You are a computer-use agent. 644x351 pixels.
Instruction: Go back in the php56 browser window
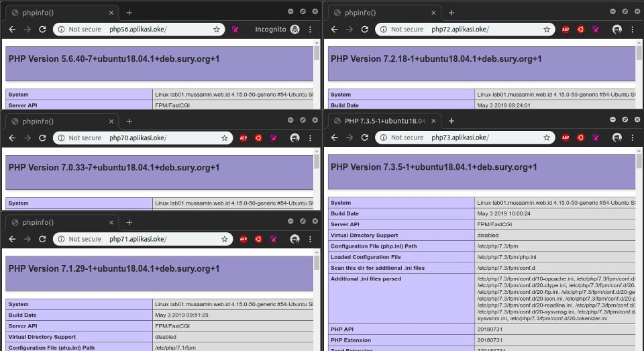tap(12, 29)
